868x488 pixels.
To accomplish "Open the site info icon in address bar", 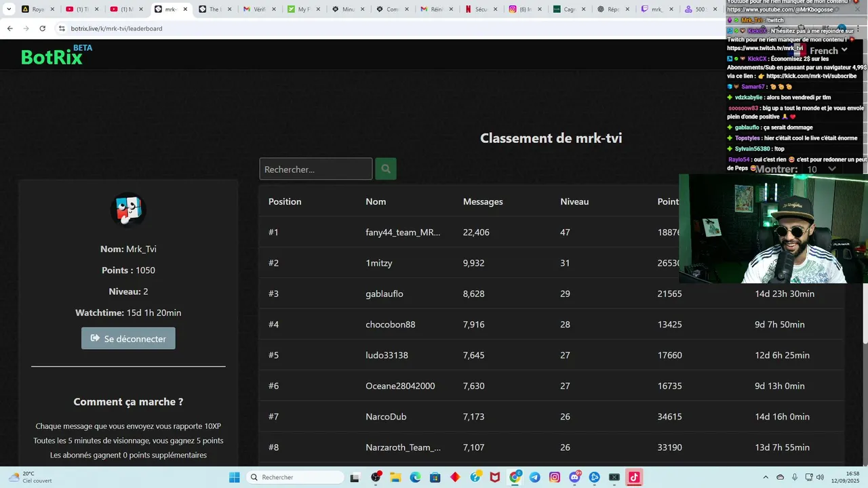I will tap(62, 28).
